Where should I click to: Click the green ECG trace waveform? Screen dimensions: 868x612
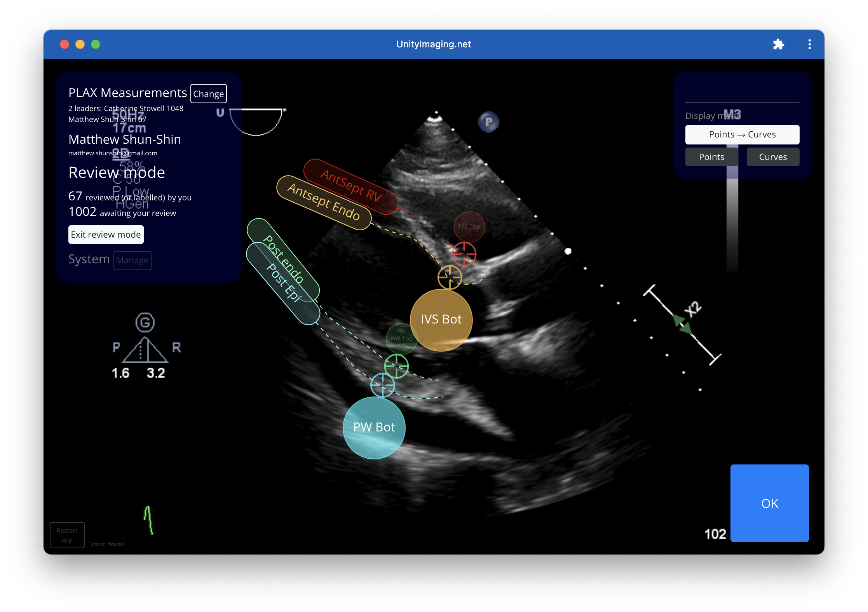(x=149, y=520)
